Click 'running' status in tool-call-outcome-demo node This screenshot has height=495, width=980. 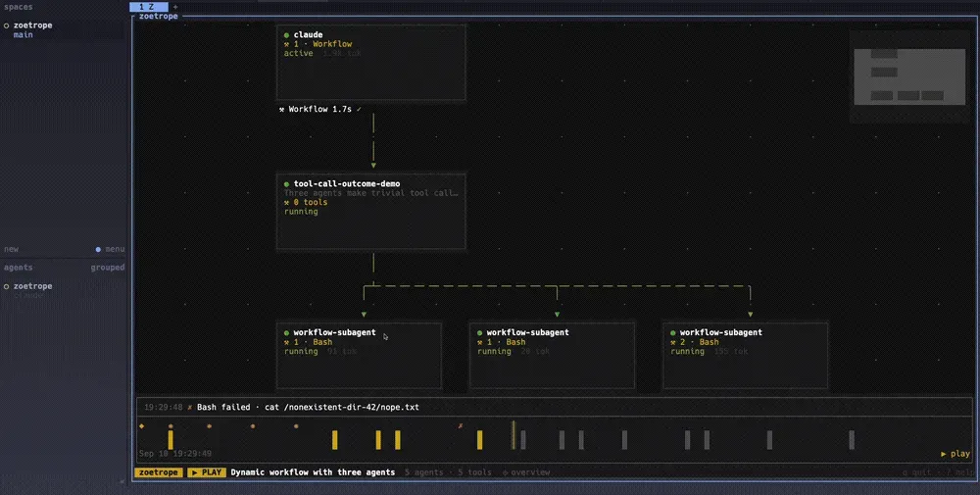click(x=301, y=212)
